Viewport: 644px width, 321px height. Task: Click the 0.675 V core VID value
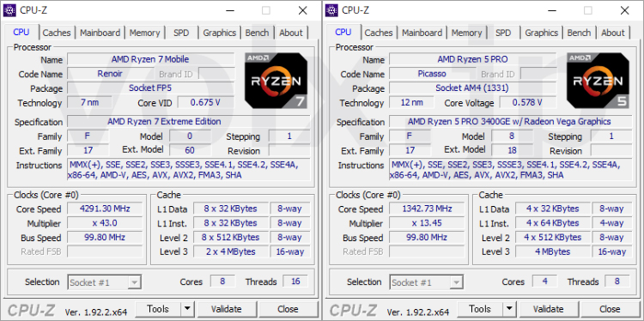[x=205, y=103]
